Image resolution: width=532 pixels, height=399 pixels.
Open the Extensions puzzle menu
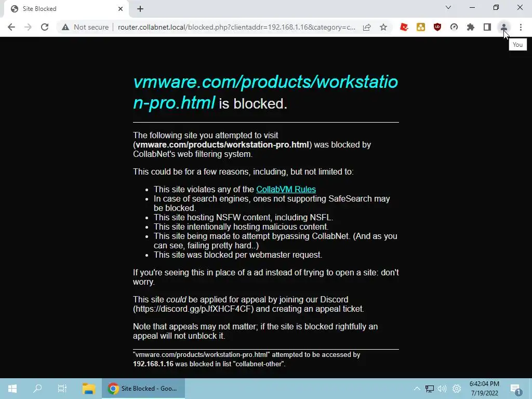point(471,27)
